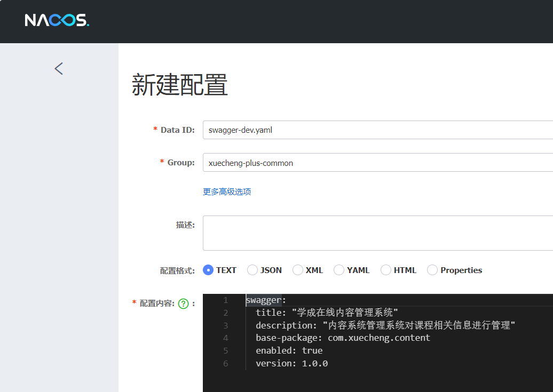Click line number 1 in the editor gutter
Screen dimensions: 553x392
click(226, 300)
